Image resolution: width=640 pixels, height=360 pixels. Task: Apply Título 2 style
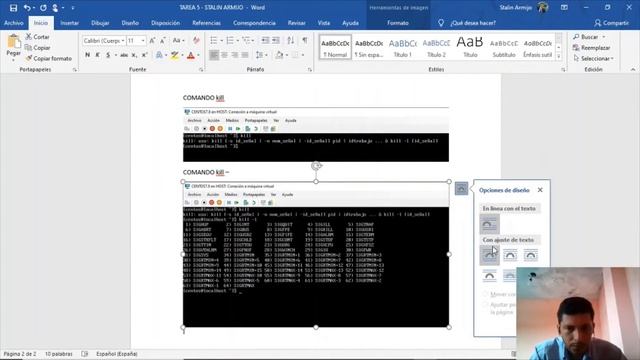436,47
